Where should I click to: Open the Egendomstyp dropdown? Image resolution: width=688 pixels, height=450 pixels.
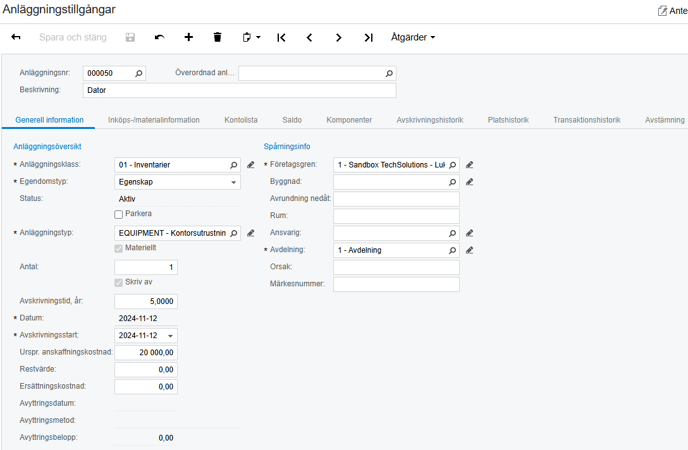[234, 182]
